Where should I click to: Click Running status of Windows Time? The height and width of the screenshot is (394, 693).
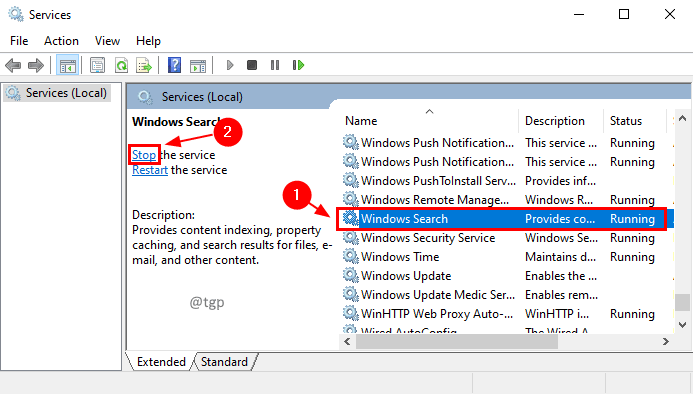[x=632, y=256]
